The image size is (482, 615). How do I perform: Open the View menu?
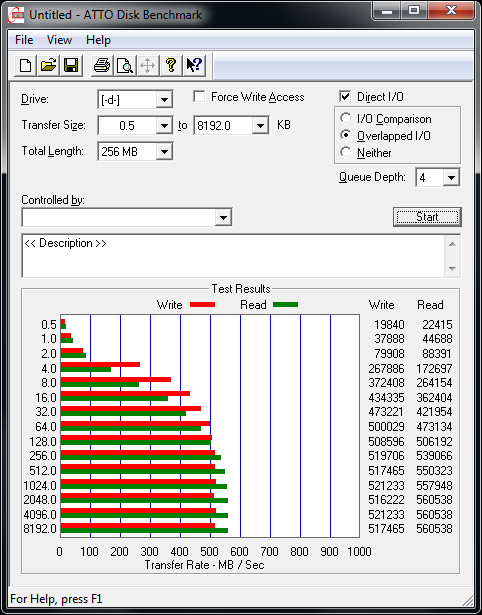(59, 40)
